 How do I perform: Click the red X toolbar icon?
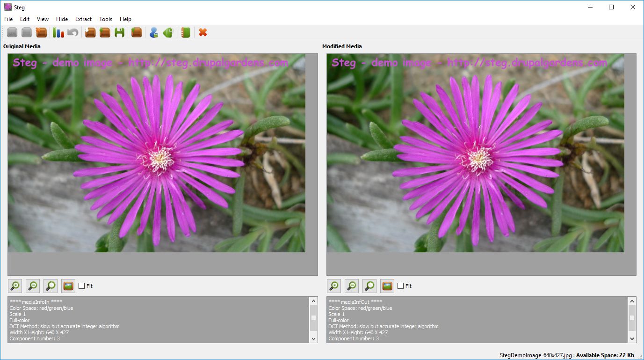203,32
